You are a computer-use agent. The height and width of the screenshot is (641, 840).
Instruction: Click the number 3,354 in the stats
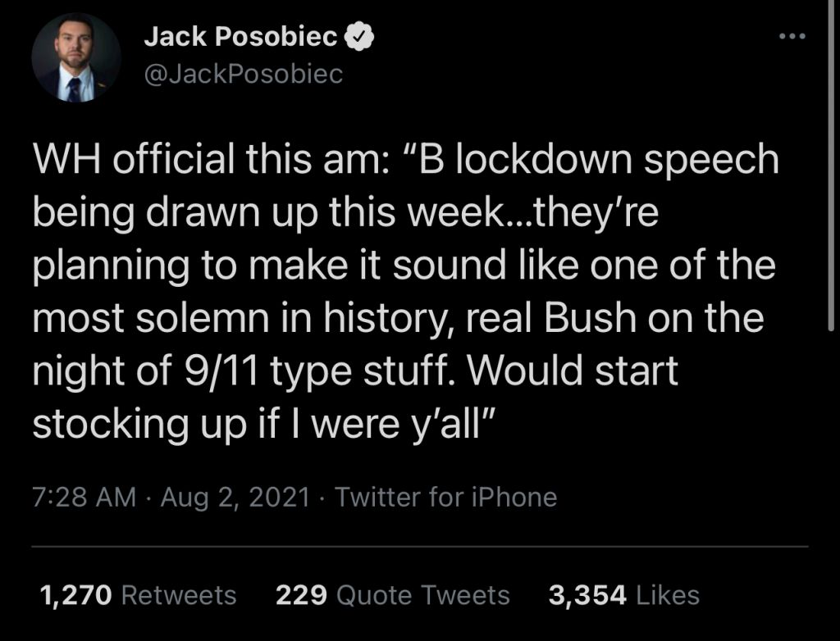[587, 595]
